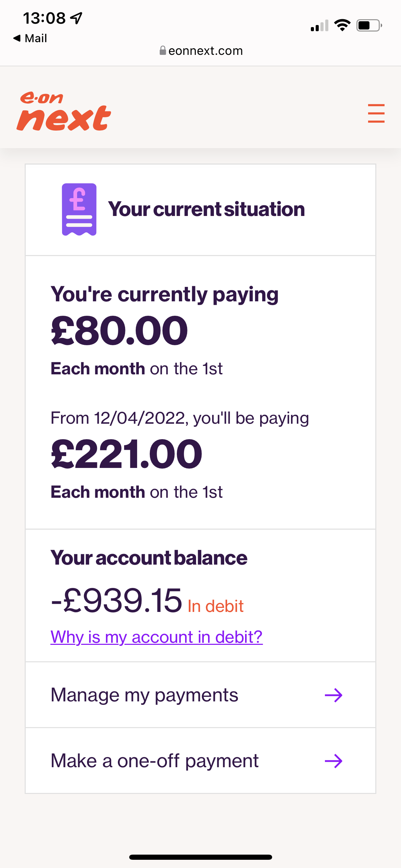This screenshot has width=401, height=868.
Task: Tap the home indicator bar at bottom
Action: click(200, 857)
